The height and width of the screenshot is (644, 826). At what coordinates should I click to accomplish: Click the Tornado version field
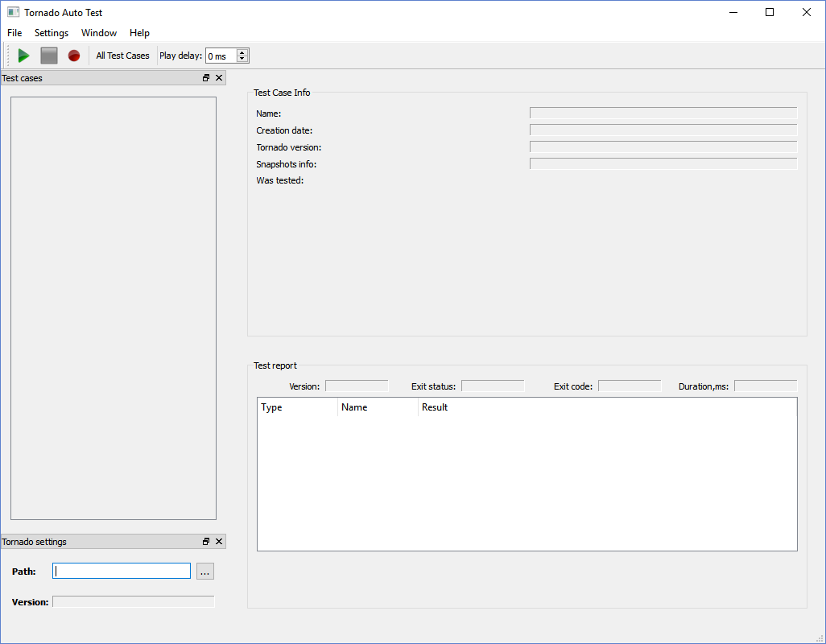pos(663,147)
